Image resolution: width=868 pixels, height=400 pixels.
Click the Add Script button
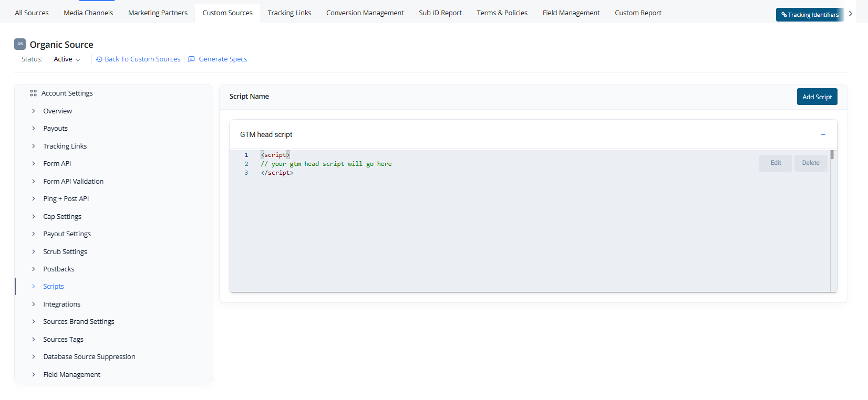(817, 97)
